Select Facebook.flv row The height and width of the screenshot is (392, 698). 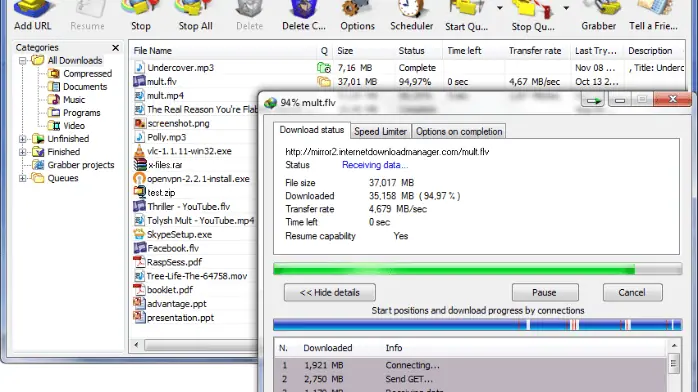pyautogui.click(x=173, y=248)
